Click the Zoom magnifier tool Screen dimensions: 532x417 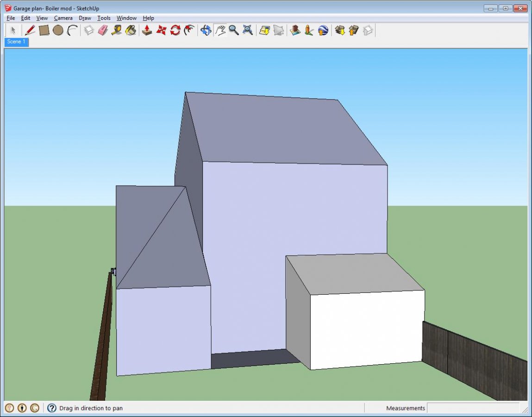[234, 31]
